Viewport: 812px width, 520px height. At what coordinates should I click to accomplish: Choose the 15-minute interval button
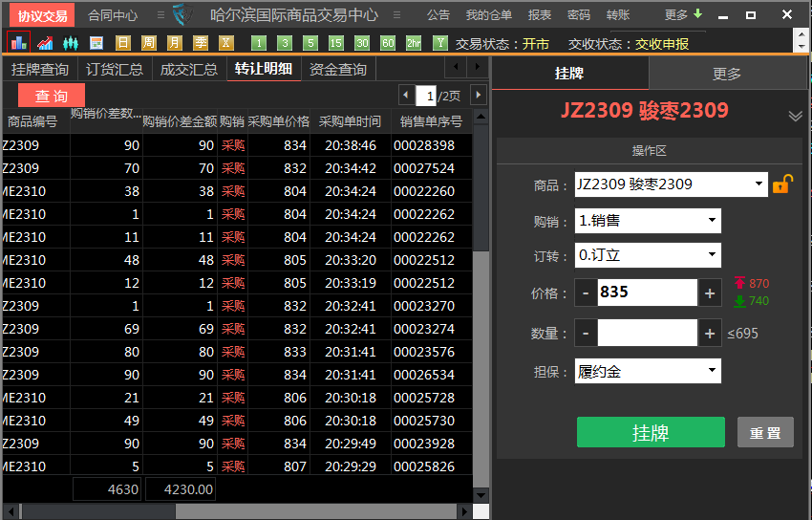(335, 43)
